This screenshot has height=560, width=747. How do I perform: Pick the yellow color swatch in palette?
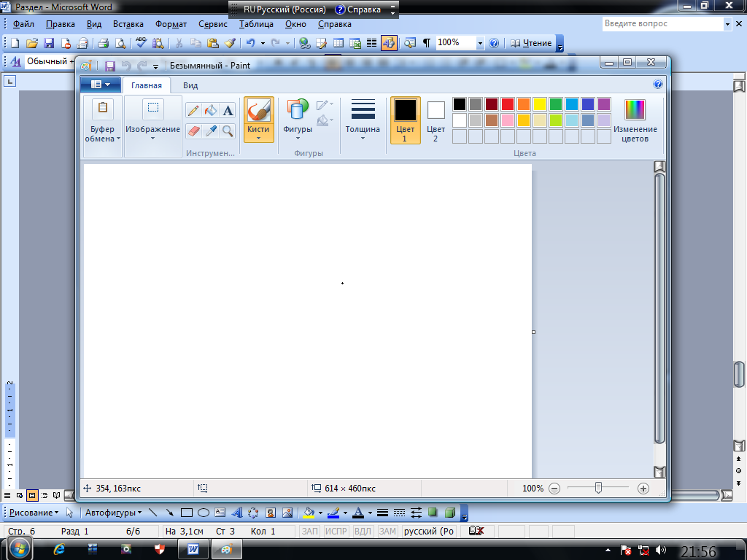[540, 104]
